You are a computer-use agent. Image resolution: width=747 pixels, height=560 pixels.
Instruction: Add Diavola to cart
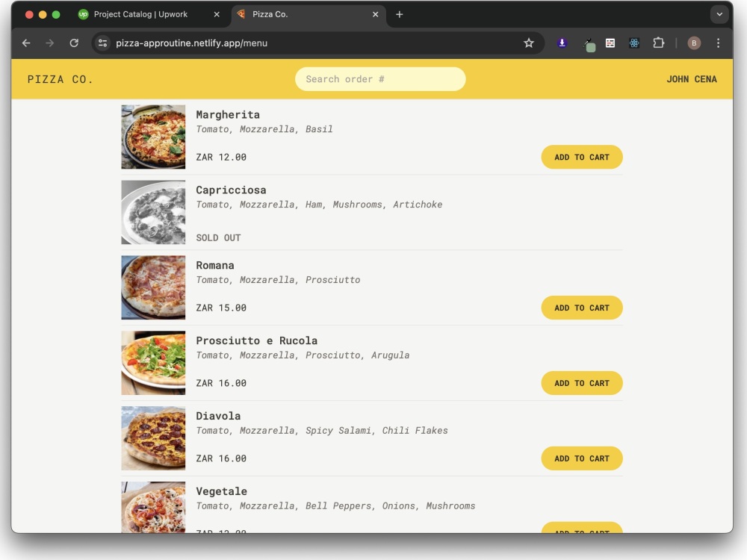coord(582,458)
